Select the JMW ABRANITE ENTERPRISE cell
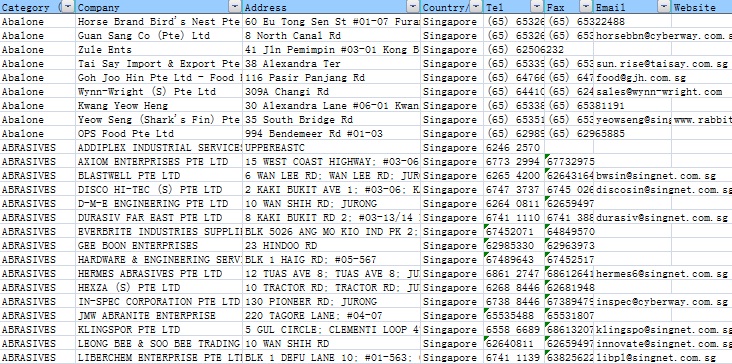Viewport: 732px width, 364px height. click(159, 315)
